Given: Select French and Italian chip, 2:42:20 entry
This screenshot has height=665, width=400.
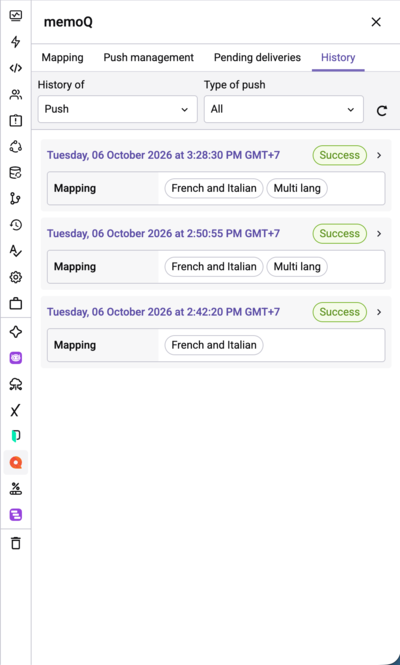Looking at the screenshot, I should [x=214, y=345].
